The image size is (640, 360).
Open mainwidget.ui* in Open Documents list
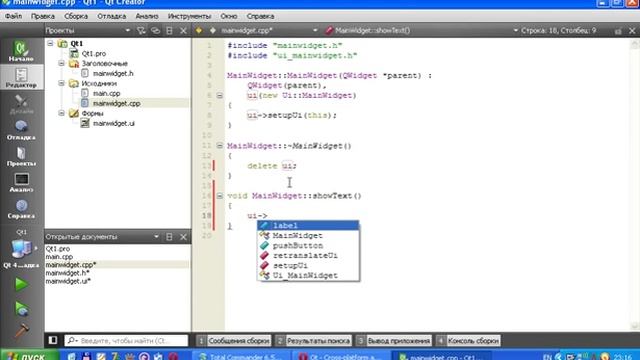coord(68,281)
